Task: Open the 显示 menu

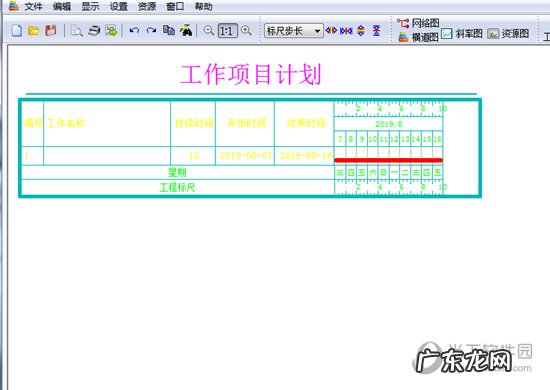Action: pos(90,6)
